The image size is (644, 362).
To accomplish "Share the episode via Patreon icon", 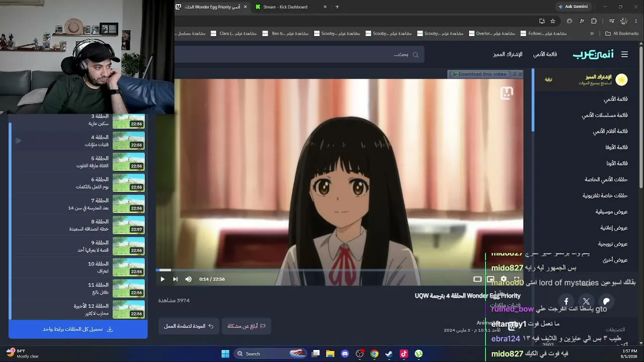I will click(606, 302).
